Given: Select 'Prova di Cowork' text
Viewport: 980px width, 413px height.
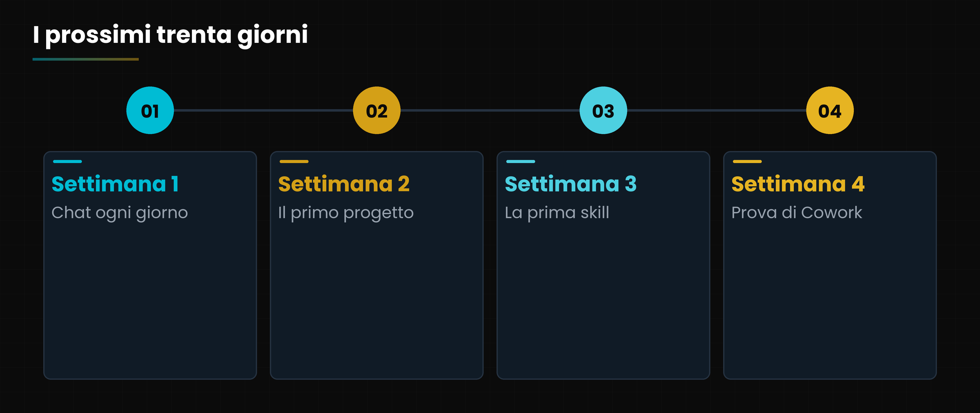Looking at the screenshot, I should (797, 213).
